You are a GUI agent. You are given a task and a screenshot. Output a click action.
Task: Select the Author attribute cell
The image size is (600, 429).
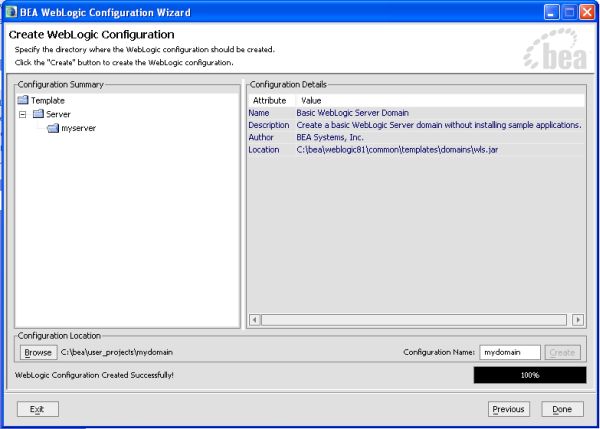pos(261,137)
